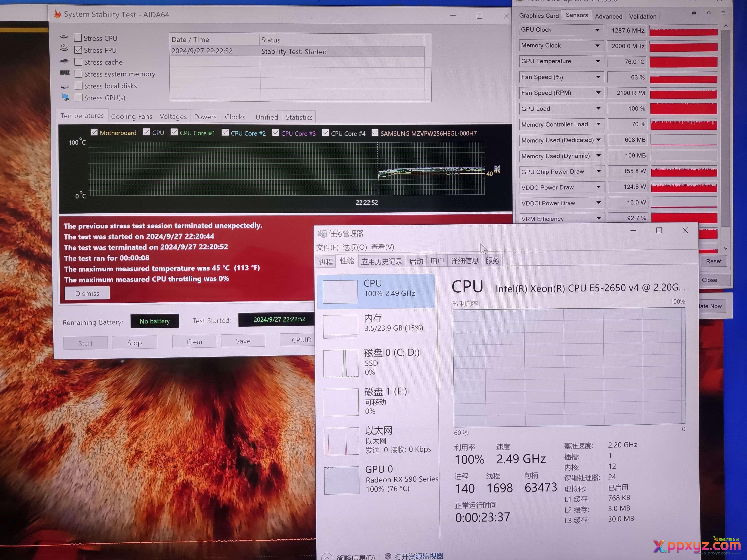Image resolution: width=747 pixels, height=560 pixels.
Task: Click the local disks drive icon
Action: pos(65,87)
